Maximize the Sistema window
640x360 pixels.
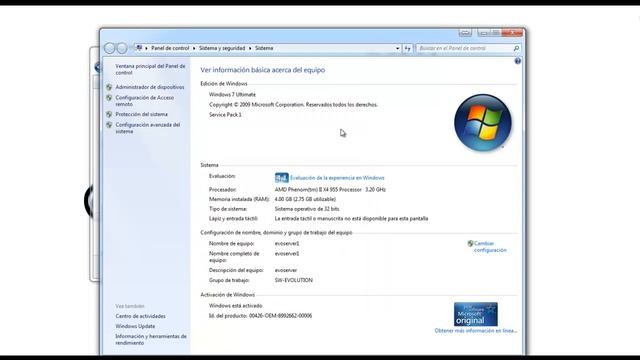[x=496, y=33]
